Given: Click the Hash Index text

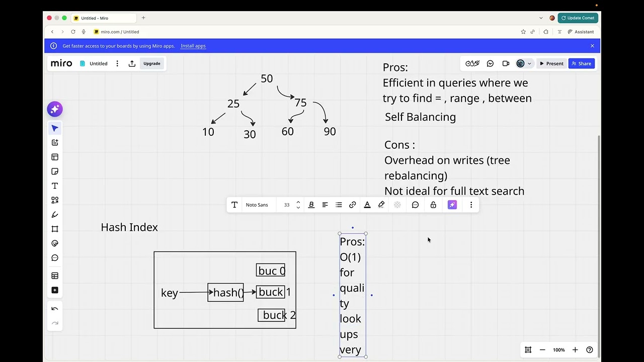Looking at the screenshot, I should click(129, 227).
